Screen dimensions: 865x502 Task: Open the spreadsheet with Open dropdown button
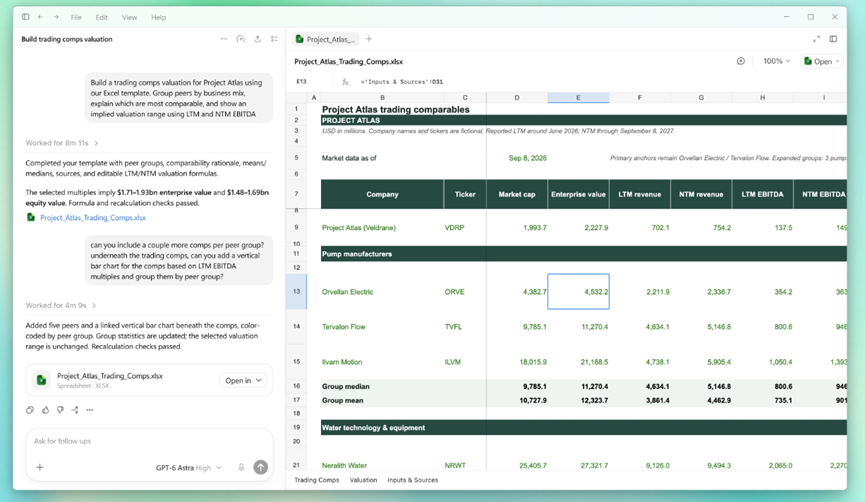822,61
